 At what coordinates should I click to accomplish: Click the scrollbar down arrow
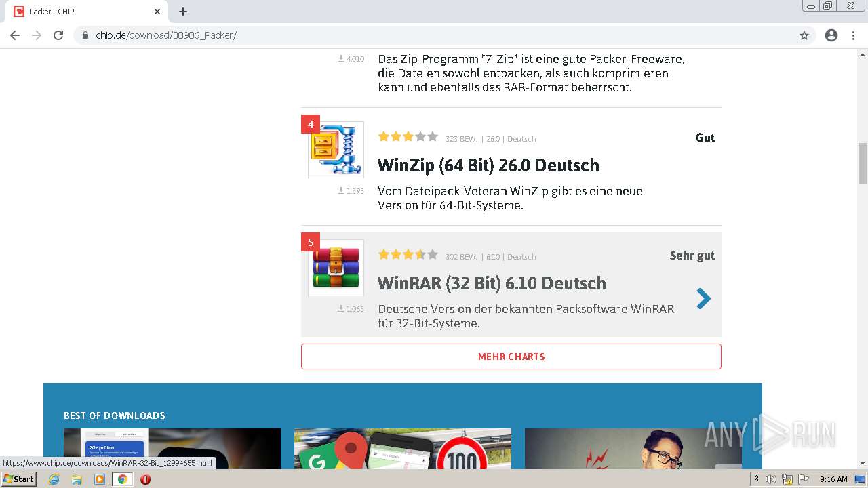click(x=863, y=463)
